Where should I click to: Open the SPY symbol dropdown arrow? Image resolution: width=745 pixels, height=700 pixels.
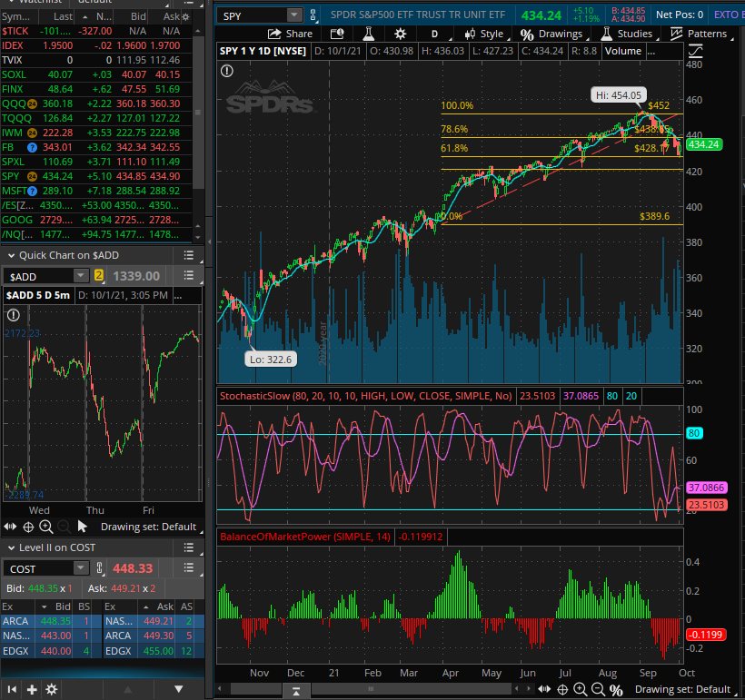[x=294, y=15]
